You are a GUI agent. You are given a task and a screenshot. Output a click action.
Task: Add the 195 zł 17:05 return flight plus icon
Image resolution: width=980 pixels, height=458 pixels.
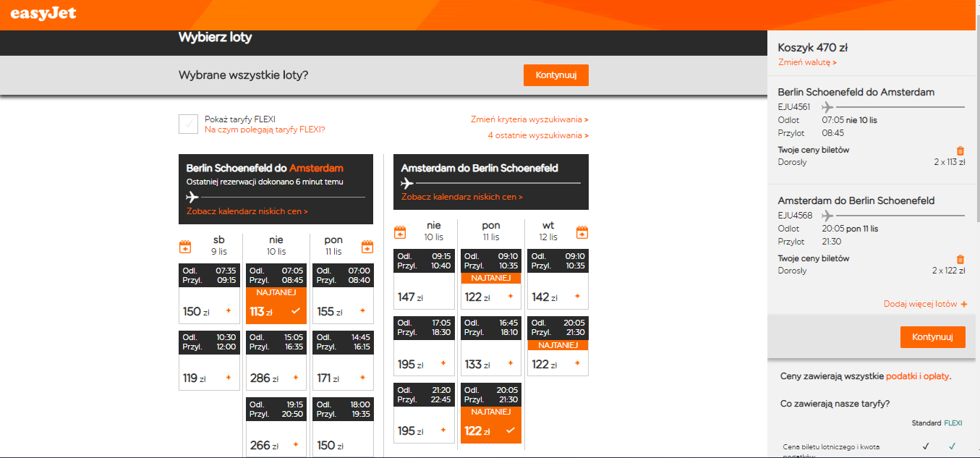[x=443, y=364]
